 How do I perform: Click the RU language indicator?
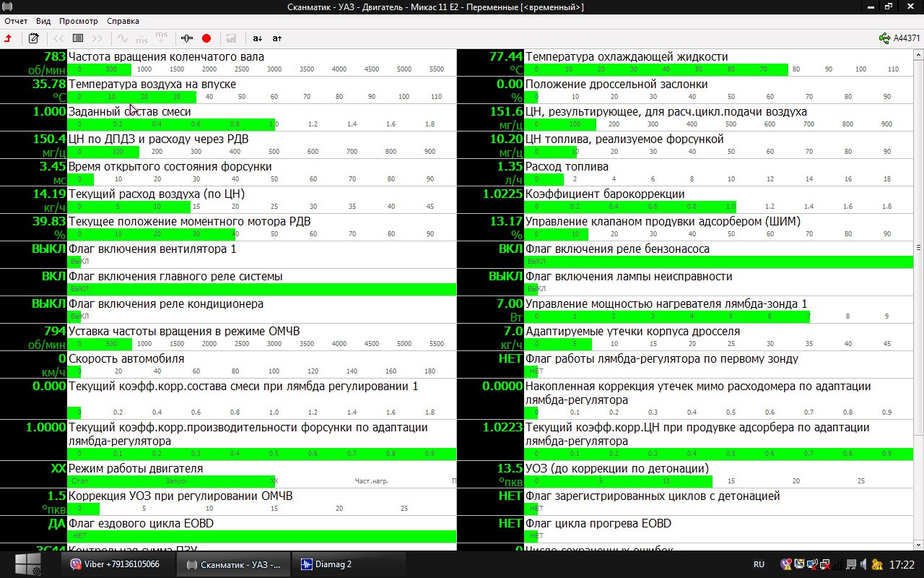point(759,564)
